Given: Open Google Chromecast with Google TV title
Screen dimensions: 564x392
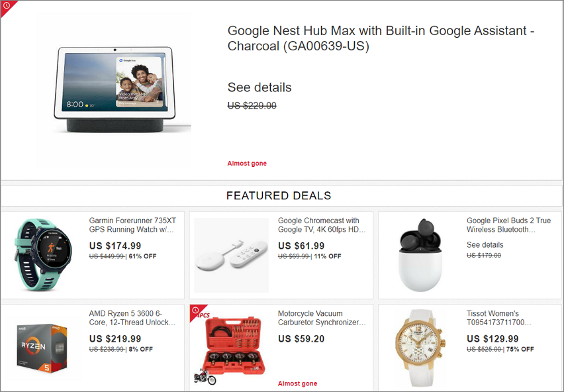Looking at the screenshot, I should [x=322, y=225].
